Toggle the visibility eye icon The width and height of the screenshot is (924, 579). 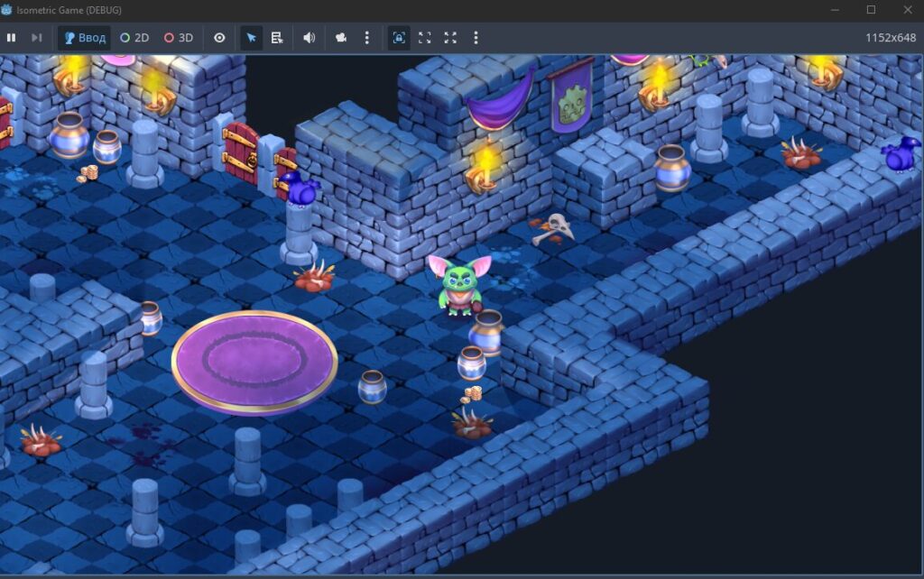tap(219, 38)
